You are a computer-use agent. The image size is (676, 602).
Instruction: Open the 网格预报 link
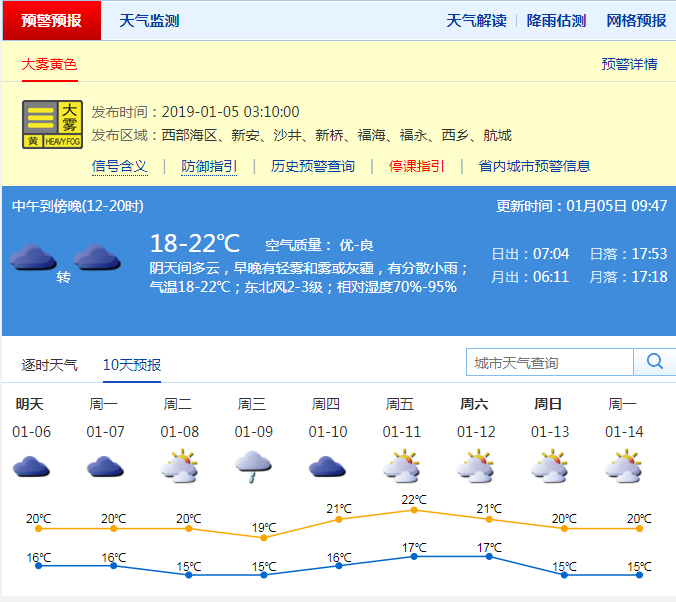(636, 21)
